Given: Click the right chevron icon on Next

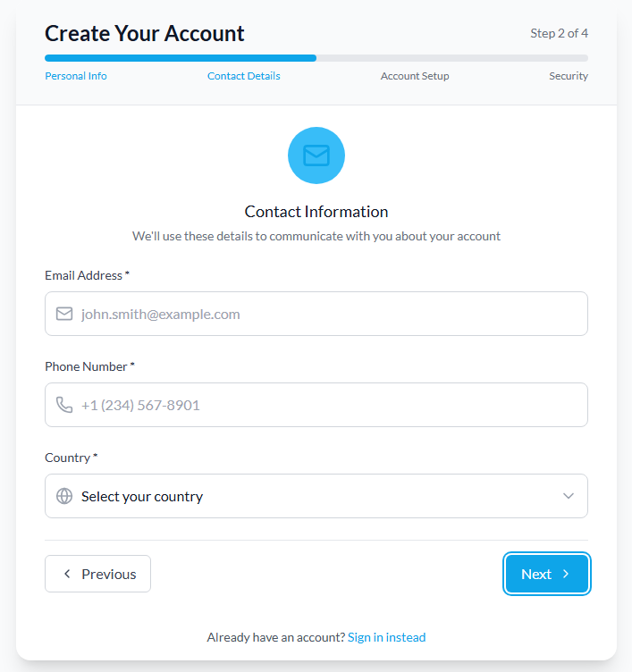Looking at the screenshot, I should click(566, 574).
